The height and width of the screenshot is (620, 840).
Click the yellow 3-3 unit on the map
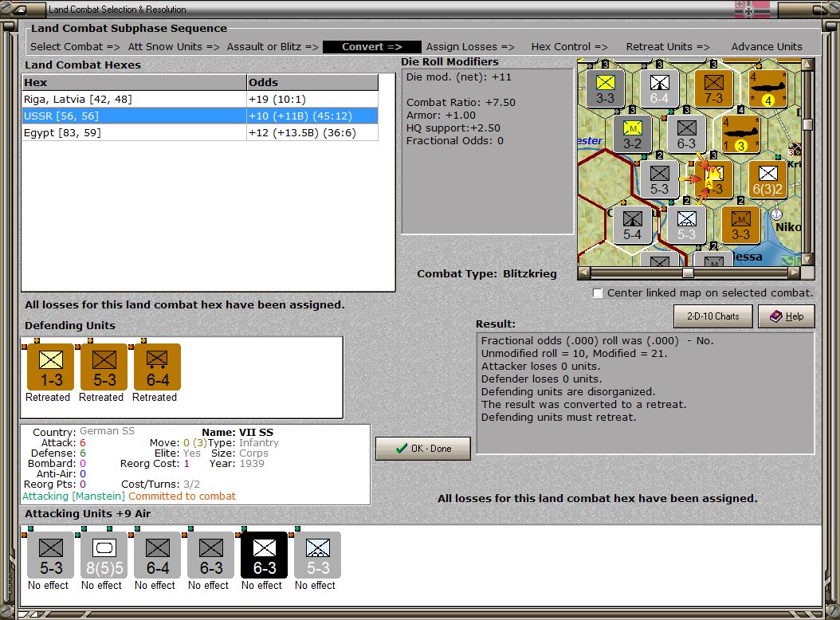tap(606, 88)
